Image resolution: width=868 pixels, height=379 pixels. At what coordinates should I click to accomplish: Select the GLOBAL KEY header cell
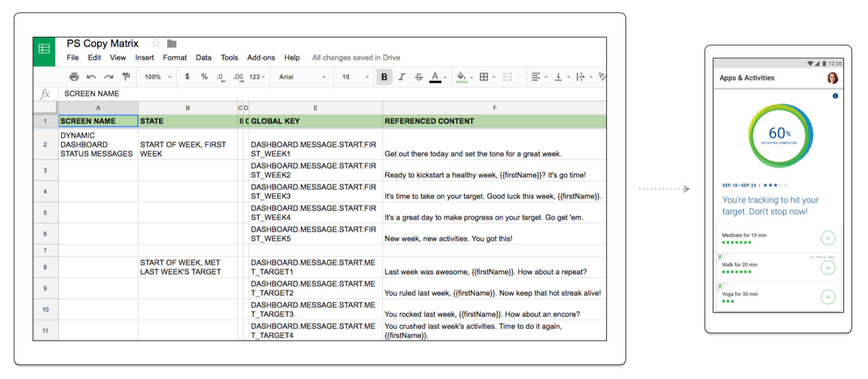[x=316, y=121]
